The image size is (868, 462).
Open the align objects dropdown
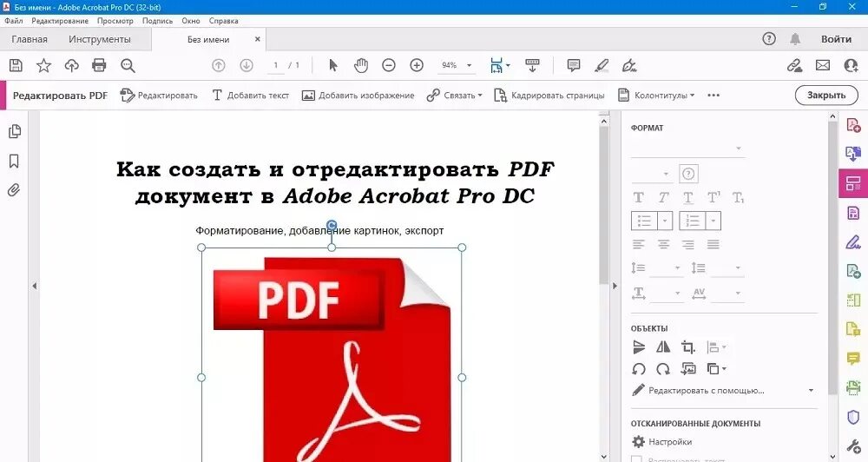click(716, 347)
